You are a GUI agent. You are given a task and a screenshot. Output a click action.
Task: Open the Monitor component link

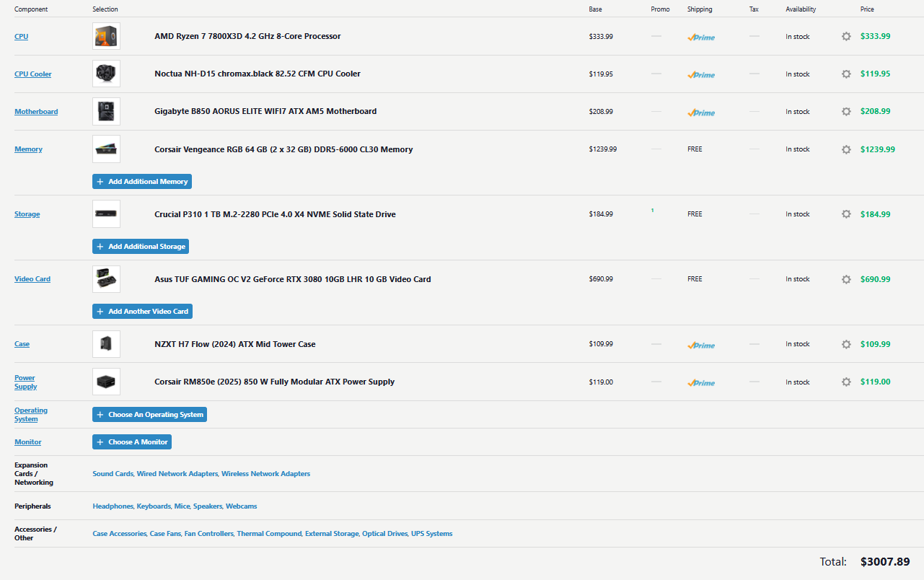pos(28,442)
